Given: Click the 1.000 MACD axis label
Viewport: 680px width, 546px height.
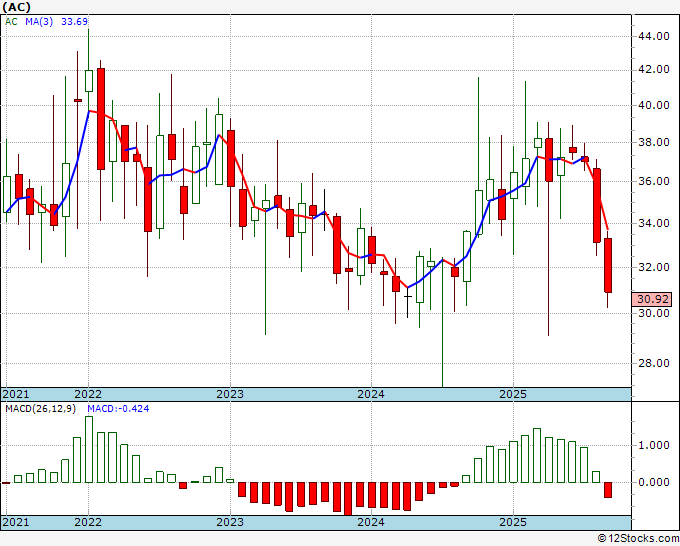Looking at the screenshot, I should coord(654,445).
